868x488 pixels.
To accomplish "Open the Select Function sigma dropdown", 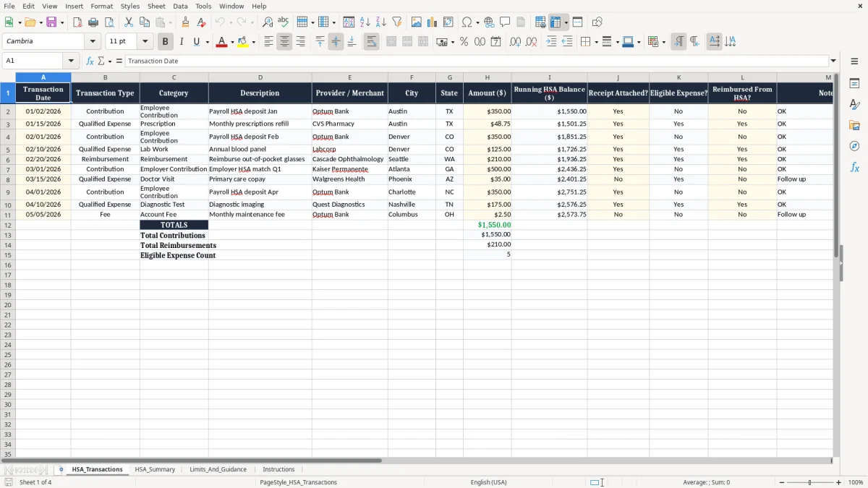I will (x=109, y=61).
